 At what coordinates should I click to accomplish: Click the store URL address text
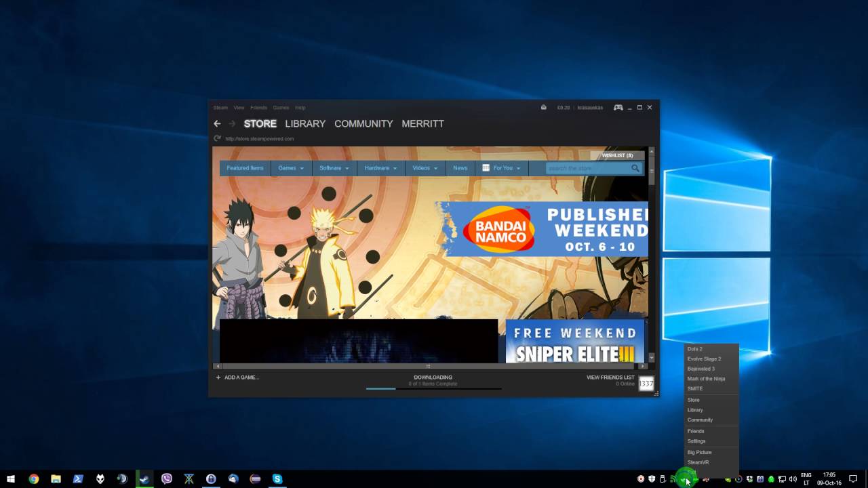coord(259,138)
